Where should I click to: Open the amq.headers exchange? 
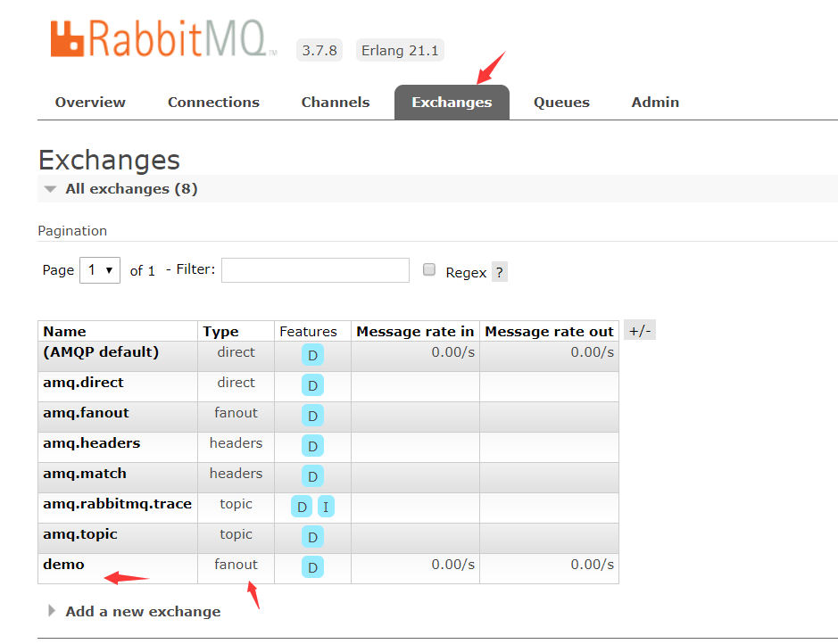click(91, 443)
